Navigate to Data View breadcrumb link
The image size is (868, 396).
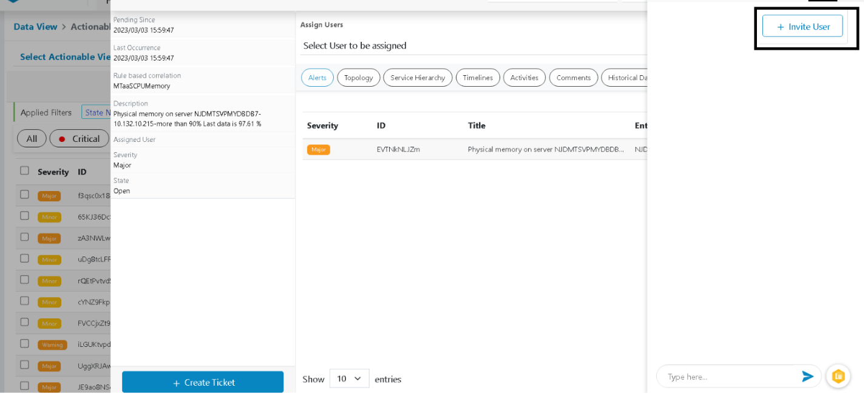(x=35, y=27)
